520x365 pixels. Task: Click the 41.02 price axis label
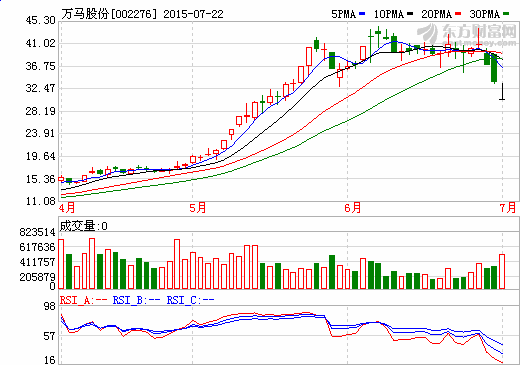pos(41,43)
